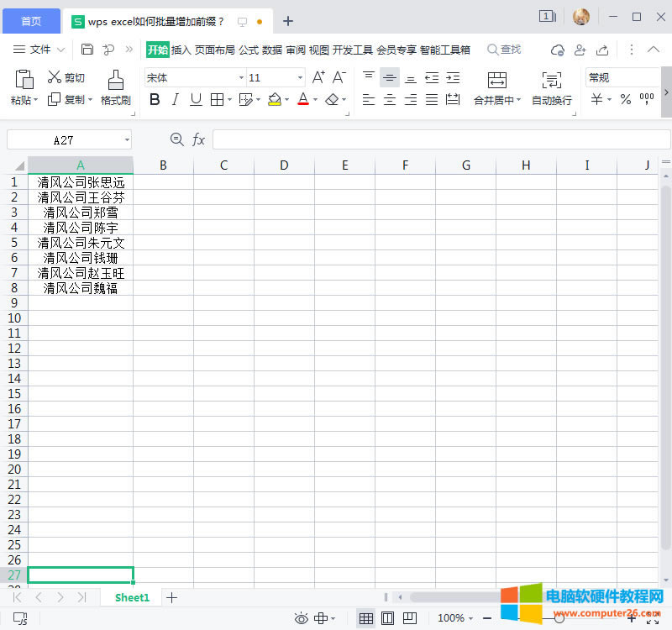This screenshot has height=630, width=672.
Task: Toggle bold formatting
Action: pos(154,100)
